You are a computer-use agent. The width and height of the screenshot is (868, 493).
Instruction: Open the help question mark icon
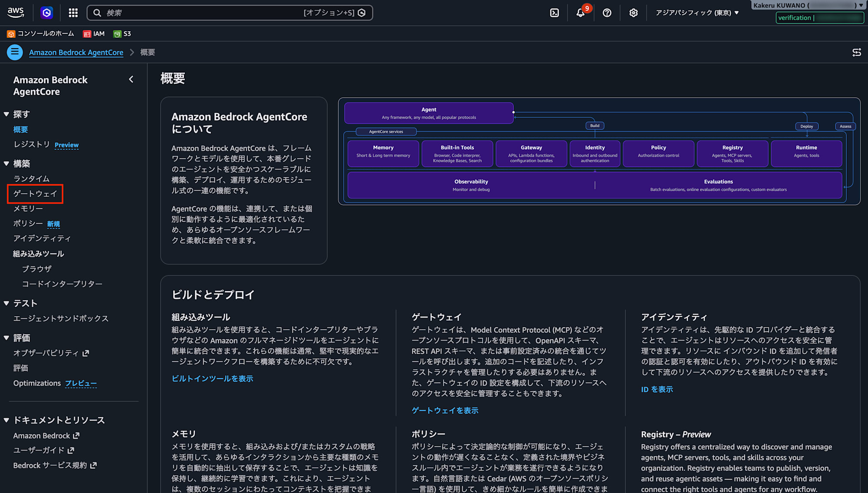coord(607,13)
